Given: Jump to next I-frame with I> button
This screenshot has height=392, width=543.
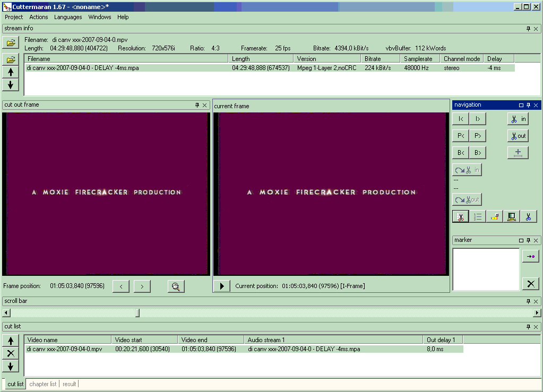Looking at the screenshot, I should pyautogui.click(x=478, y=119).
